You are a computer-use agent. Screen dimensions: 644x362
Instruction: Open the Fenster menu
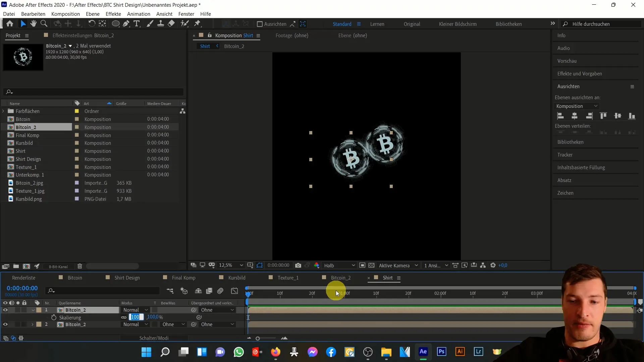tap(186, 14)
